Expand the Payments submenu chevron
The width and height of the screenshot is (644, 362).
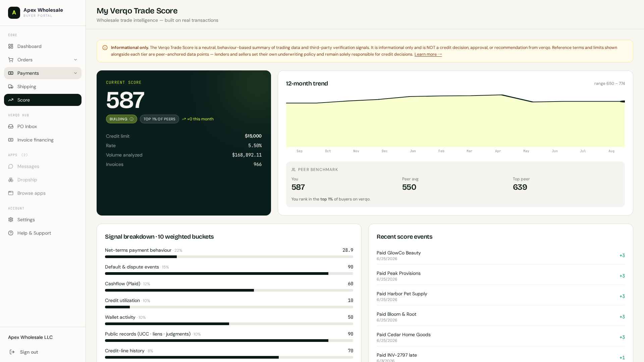[75, 73]
